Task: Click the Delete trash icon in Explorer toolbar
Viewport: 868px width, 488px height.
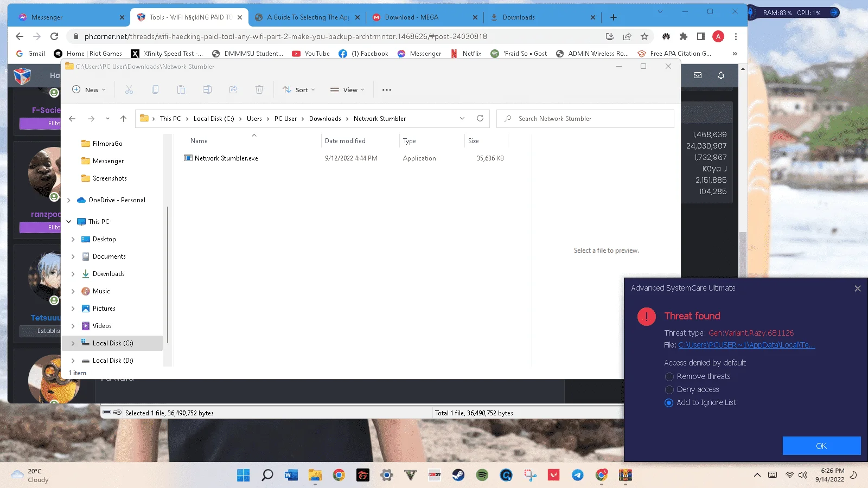Action: click(259, 90)
